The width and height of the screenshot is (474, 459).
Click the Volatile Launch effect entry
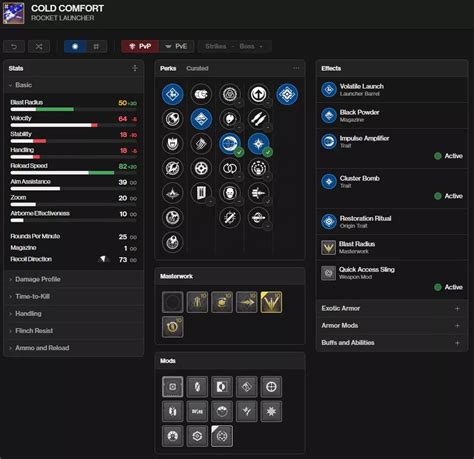392,90
